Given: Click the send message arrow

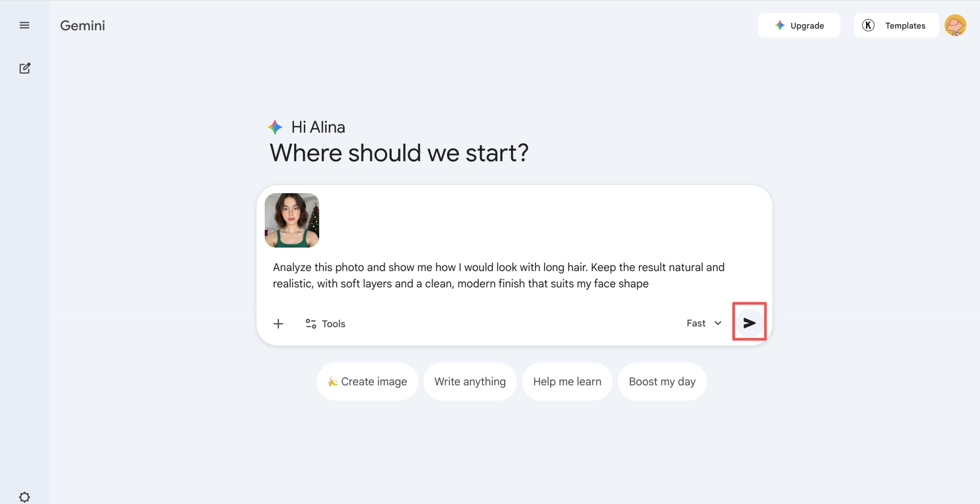Looking at the screenshot, I should (x=749, y=323).
